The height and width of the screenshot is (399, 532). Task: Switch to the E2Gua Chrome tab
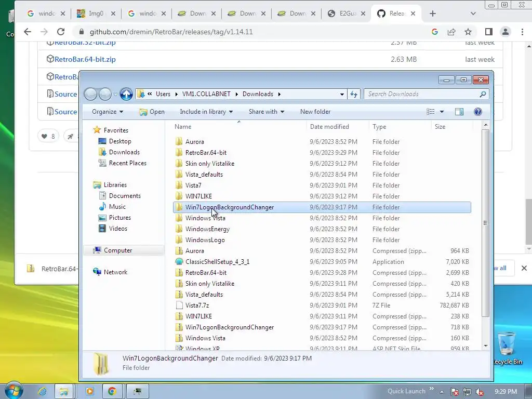point(346,14)
